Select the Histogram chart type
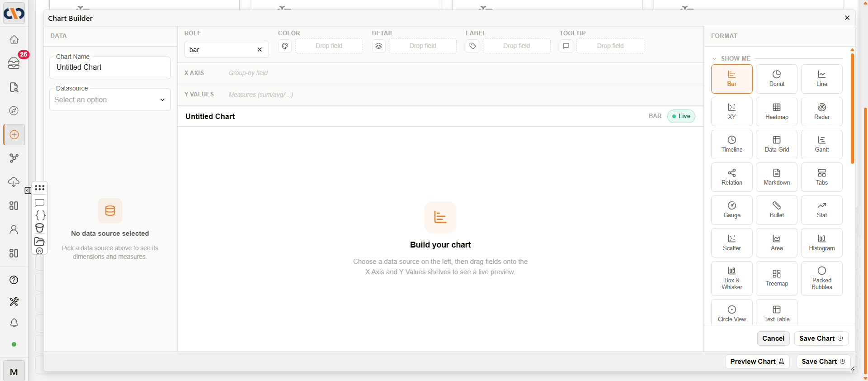This screenshot has width=868, height=381. coord(821,243)
